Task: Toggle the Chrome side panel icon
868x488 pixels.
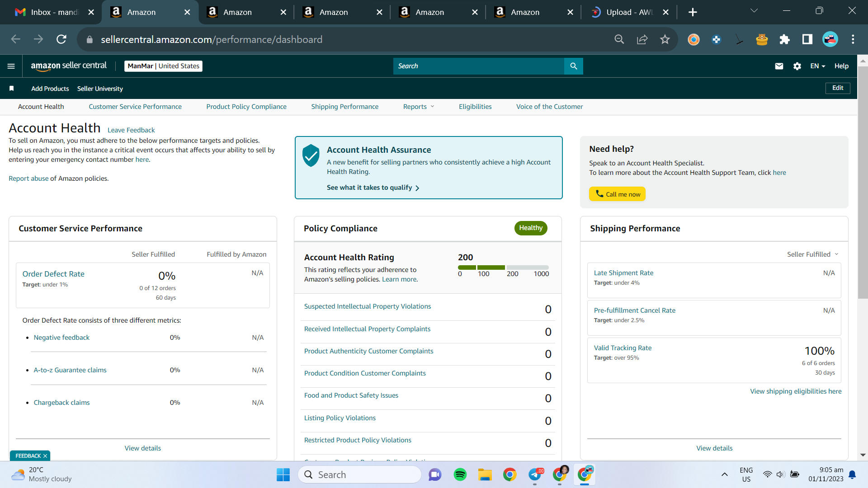Action: [x=807, y=39]
